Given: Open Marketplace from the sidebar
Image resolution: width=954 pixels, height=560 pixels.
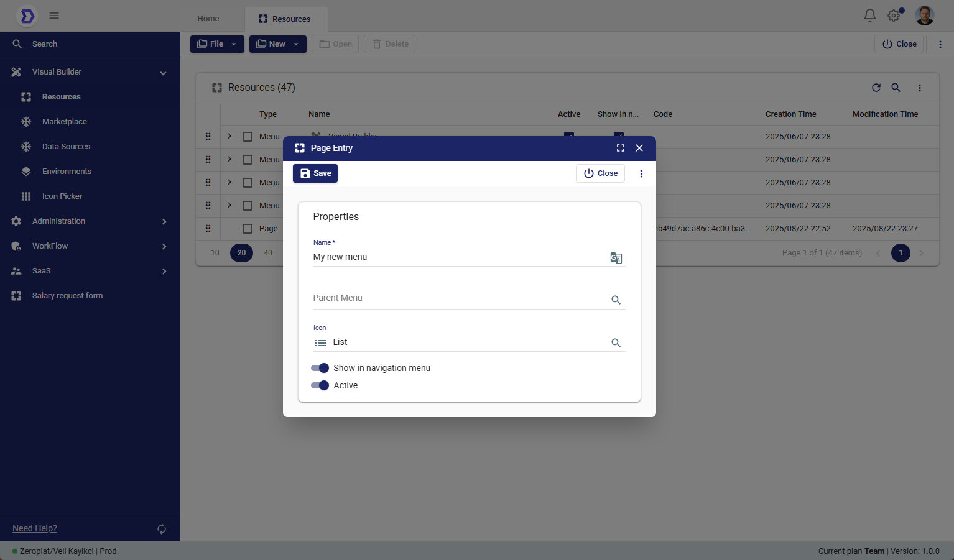Looking at the screenshot, I should tap(65, 122).
